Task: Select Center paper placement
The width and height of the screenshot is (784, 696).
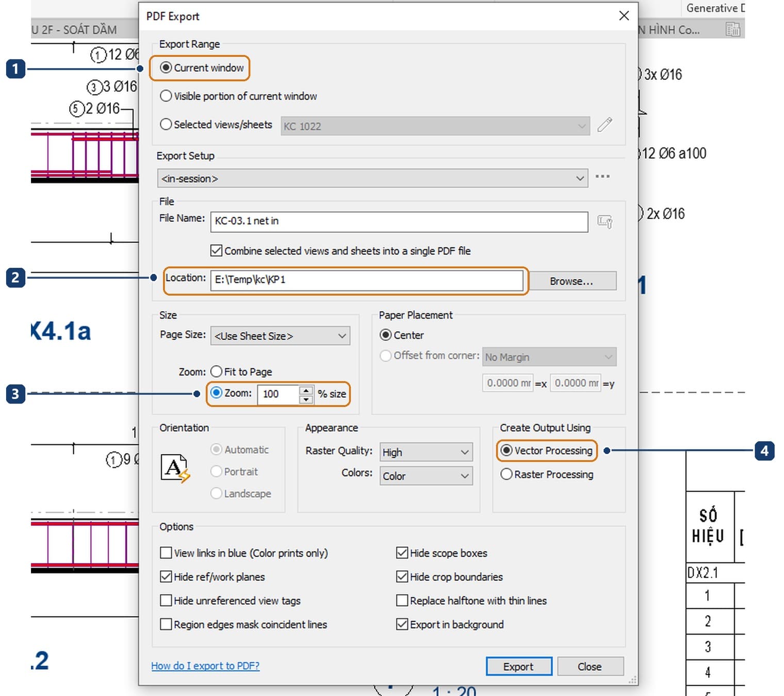Action: (x=401, y=335)
